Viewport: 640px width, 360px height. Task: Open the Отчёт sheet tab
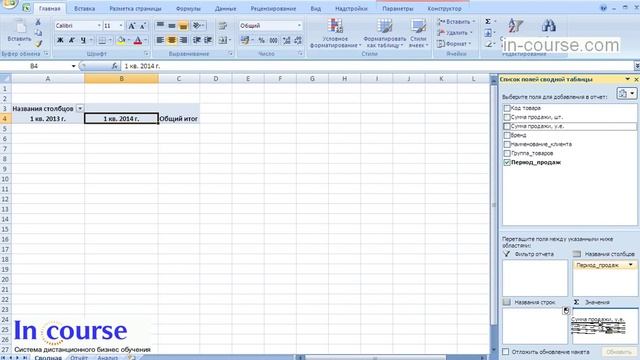(79, 357)
